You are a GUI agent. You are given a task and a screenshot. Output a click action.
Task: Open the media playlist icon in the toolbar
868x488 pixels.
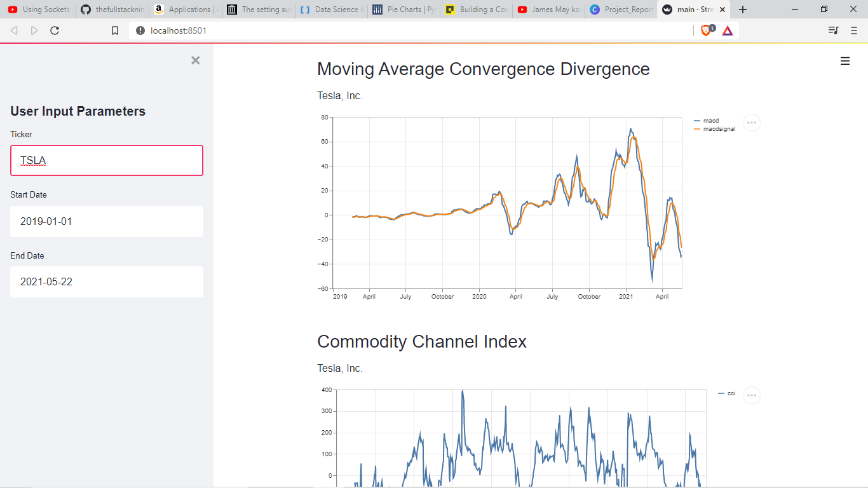(834, 30)
